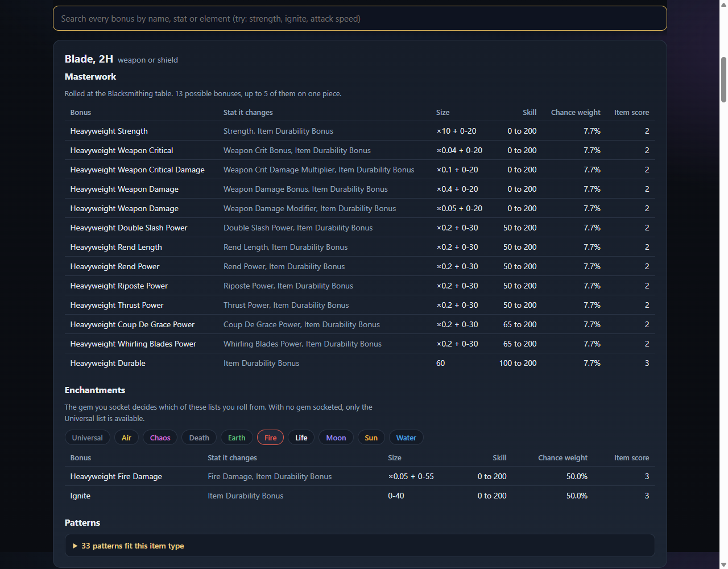728x569 pixels.
Task: Click the ×0.04 + 0-20 size value
Action: (460, 150)
